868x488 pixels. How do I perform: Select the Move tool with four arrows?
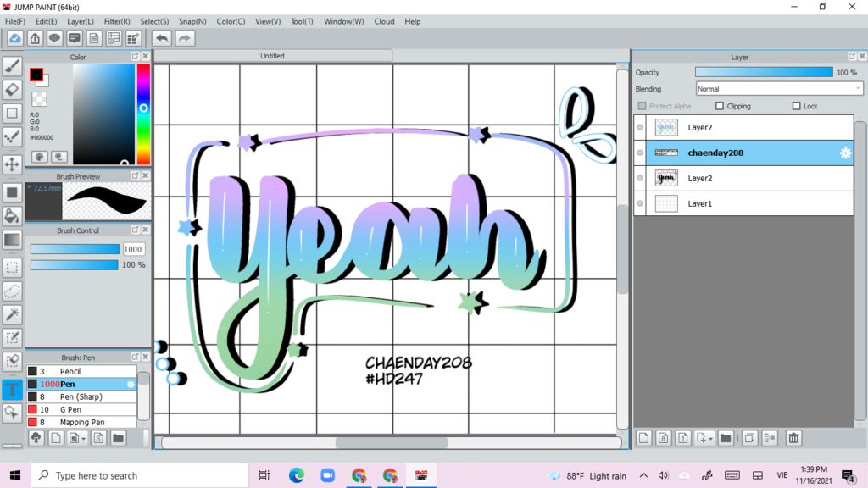click(x=12, y=164)
